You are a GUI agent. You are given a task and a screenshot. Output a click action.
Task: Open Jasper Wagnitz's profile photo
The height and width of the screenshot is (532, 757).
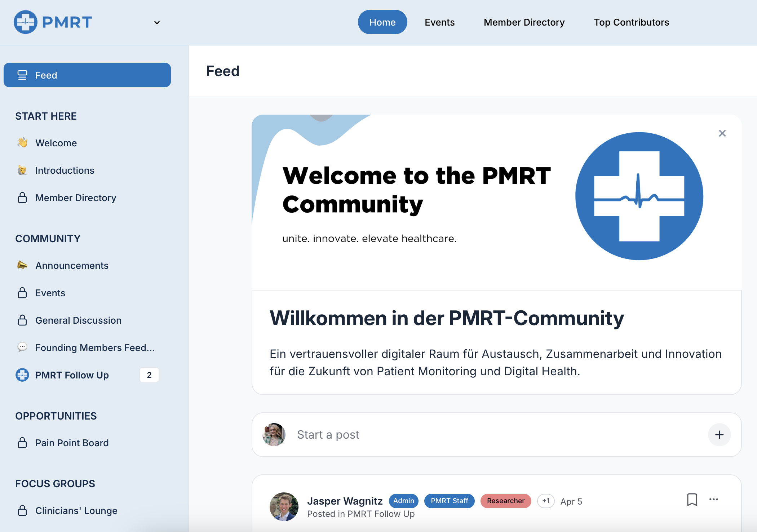click(x=284, y=507)
